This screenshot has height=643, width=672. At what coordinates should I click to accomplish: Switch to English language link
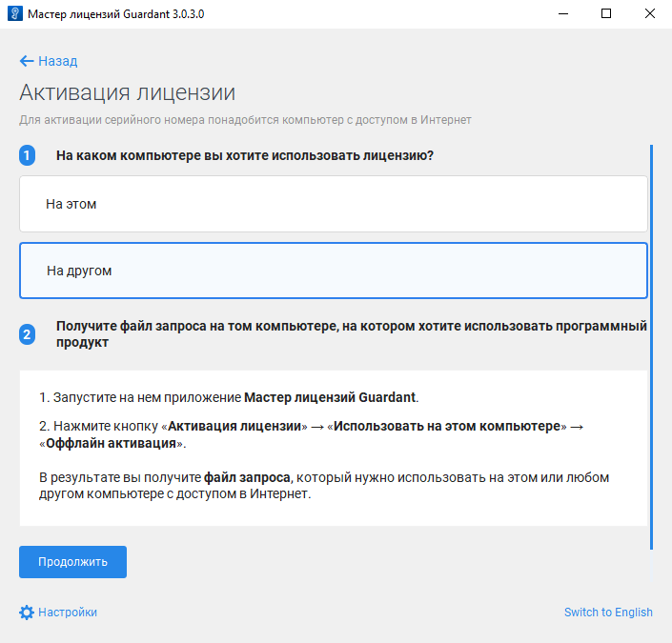[608, 613]
